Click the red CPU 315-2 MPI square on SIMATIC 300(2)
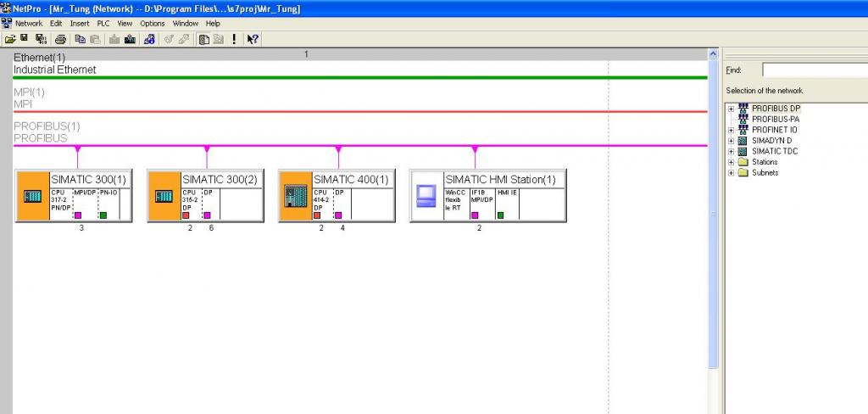This screenshot has width=868, height=414. [186, 215]
